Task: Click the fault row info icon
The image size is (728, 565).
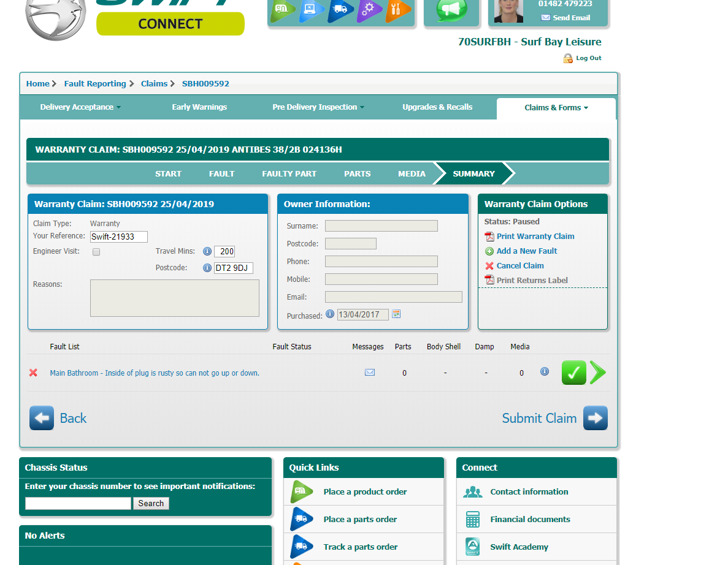Action: 545,371
